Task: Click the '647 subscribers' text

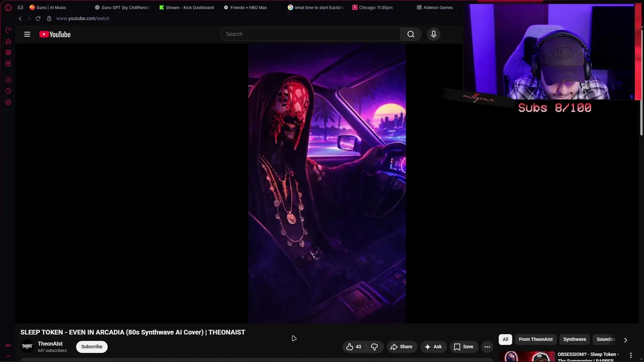Action: (52, 350)
